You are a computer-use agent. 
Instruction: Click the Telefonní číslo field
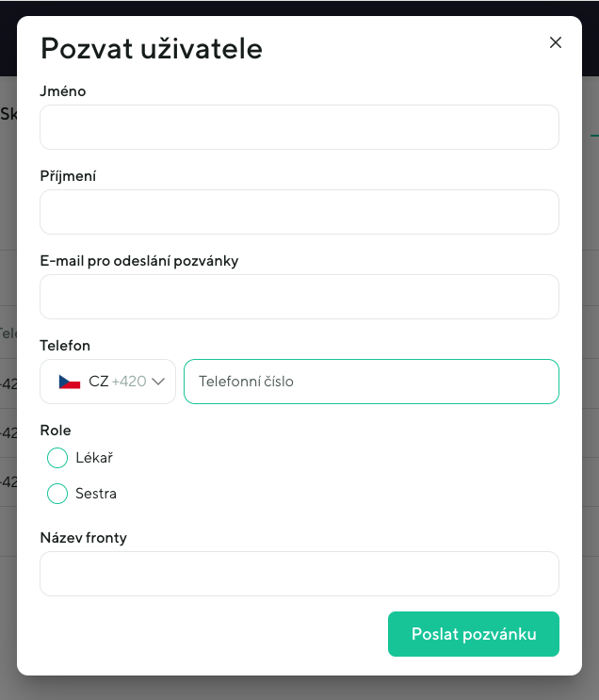371,382
